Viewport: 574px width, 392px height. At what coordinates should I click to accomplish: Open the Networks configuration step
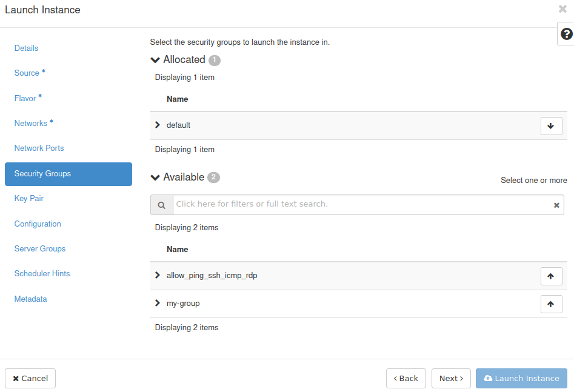31,123
